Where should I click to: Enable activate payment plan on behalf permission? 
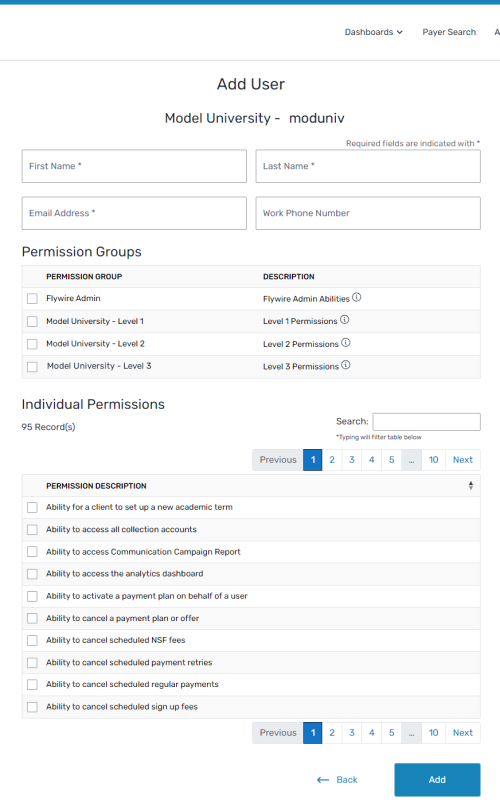pyautogui.click(x=32, y=596)
